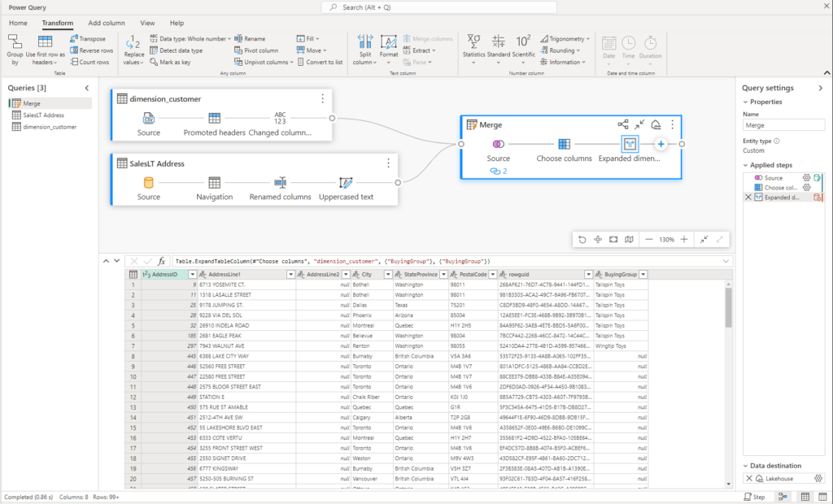The image size is (833, 504).
Task: Zoom in the diagram with plus
Action: [684, 240]
